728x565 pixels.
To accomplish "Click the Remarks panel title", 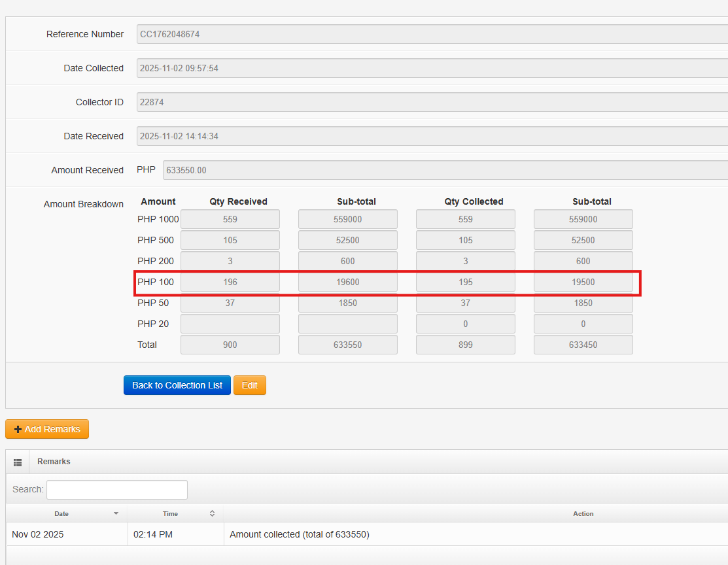I will [54, 462].
